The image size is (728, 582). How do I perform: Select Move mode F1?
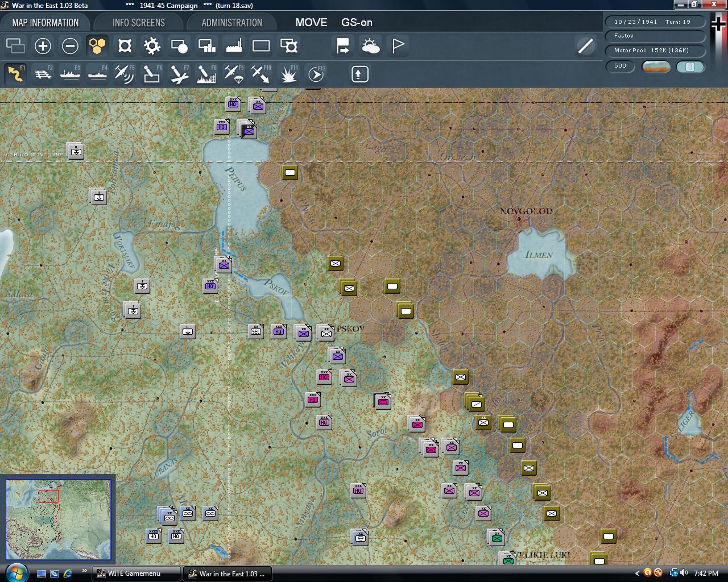tap(15, 74)
